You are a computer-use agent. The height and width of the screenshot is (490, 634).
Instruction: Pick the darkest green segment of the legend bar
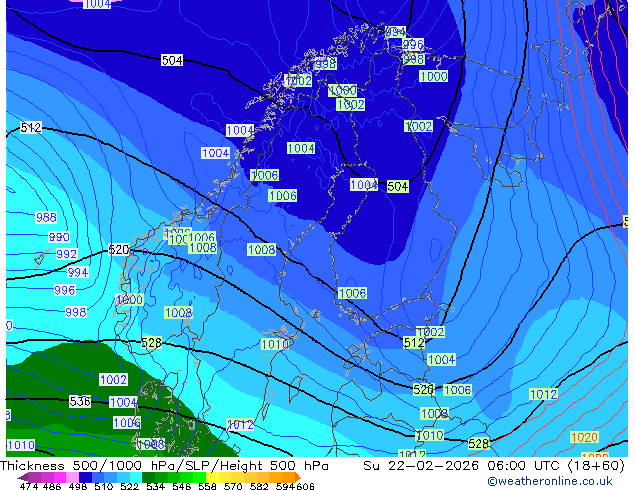click(x=148, y=477)
